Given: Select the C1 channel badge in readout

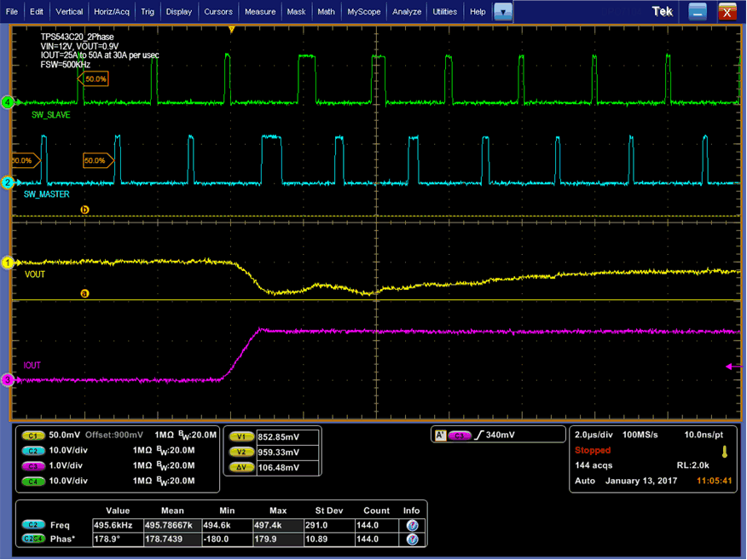Looking at the screenshot, I should 34,435.
